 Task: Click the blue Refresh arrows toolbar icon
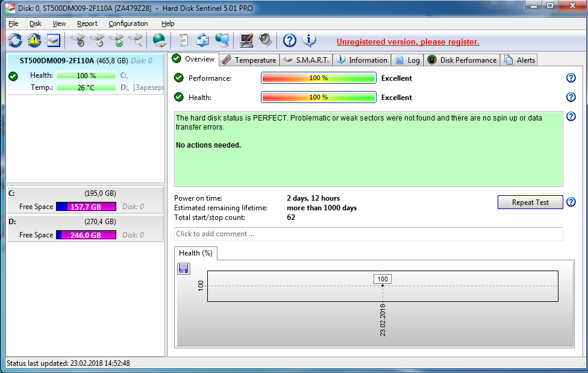(16, 40)
